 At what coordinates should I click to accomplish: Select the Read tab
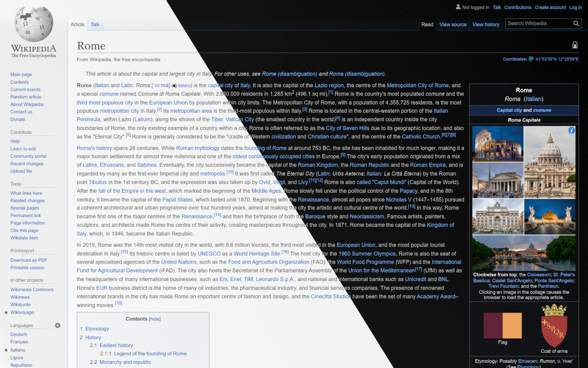click(427, 24)
